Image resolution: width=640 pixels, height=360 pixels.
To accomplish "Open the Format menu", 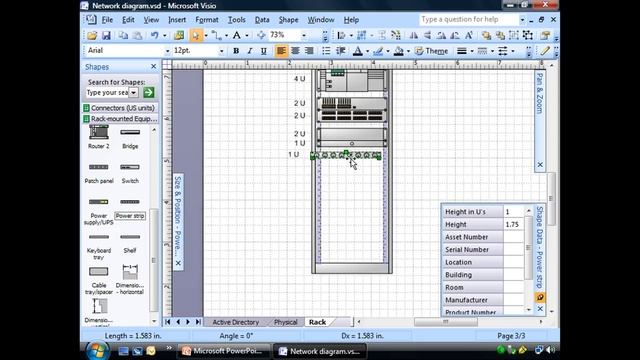I will click(x=207, y=20).
